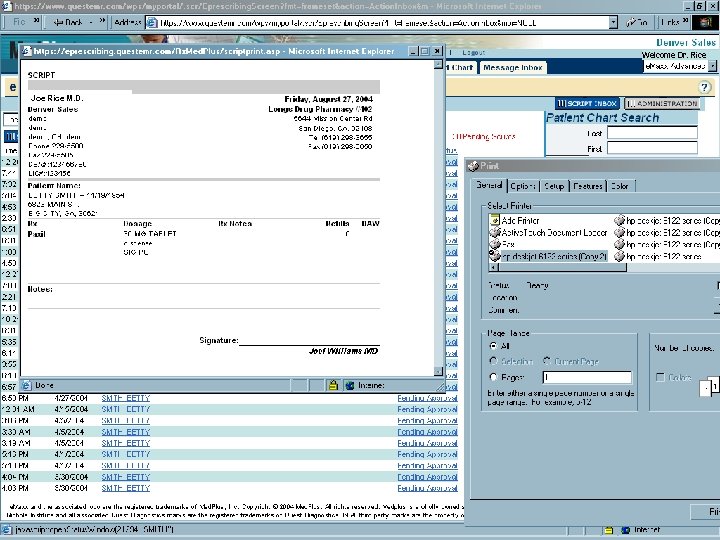Image resolution: width=720 pixels, height=540 pixels.
Task: Click Internet zone globe in script popup status bar
Action: (350, 385)
